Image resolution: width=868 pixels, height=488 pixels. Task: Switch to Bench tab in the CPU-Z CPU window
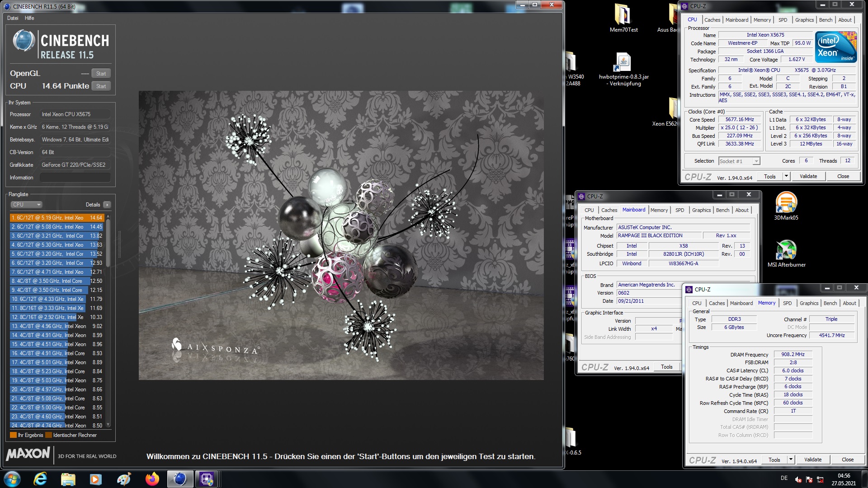tap(826, 20)
